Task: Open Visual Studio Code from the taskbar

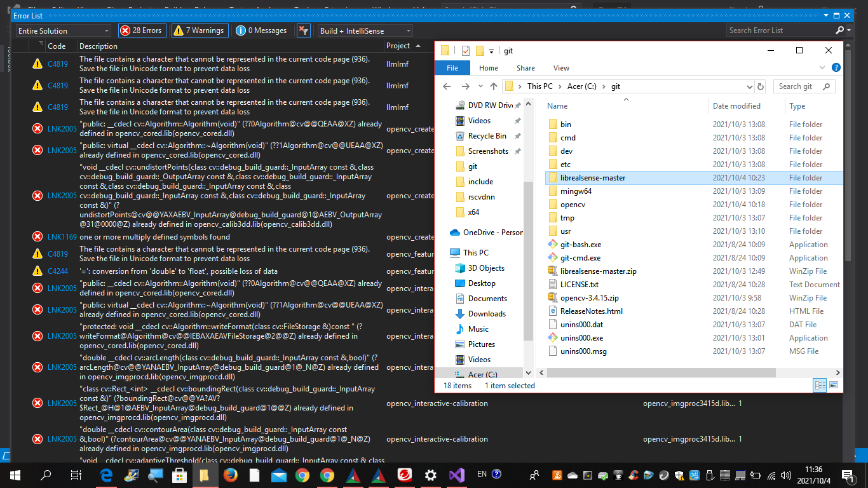Action: point(457,475)
